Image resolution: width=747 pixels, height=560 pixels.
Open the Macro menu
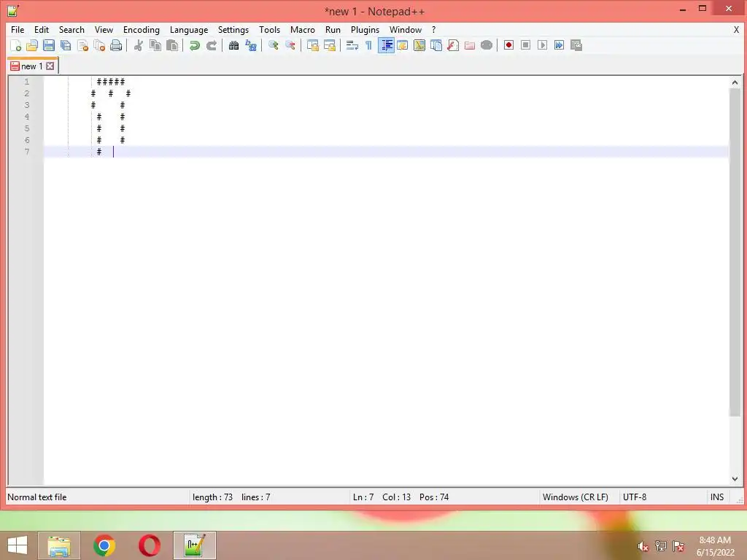pyautogui.click(x=303, y=29)
